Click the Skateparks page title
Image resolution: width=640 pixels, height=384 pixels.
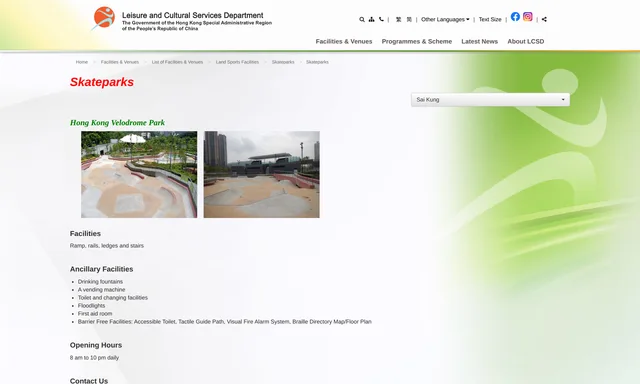(102, 82)
